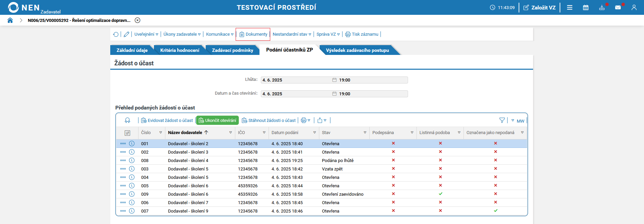Image resolution: width=644 pixels, height=224 pixels.
Task: Expand the Úkony zadavatele menu
Action: [x=182, y=34]
